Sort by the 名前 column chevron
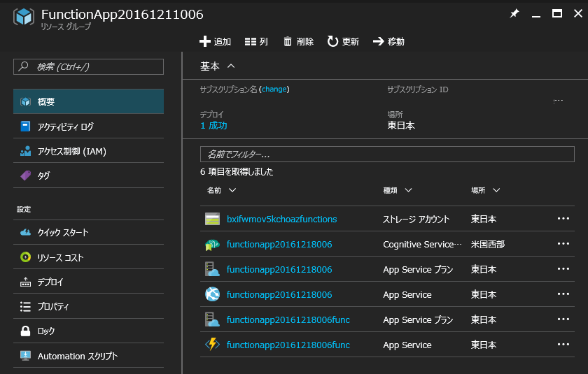 (x=232, y=190)
